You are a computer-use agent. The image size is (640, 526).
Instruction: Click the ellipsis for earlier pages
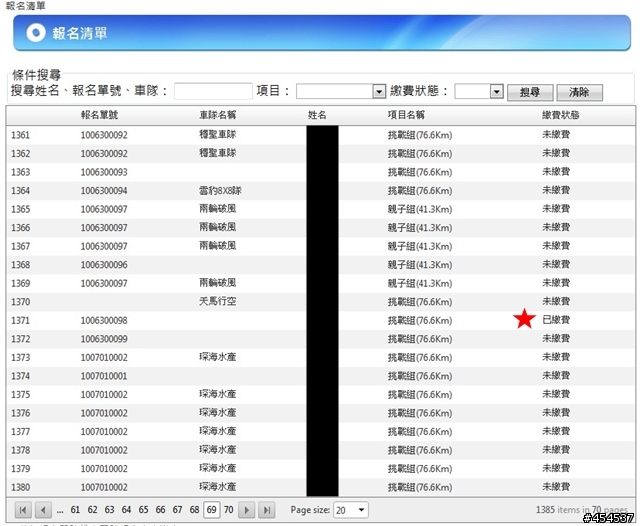pos(60,510)
